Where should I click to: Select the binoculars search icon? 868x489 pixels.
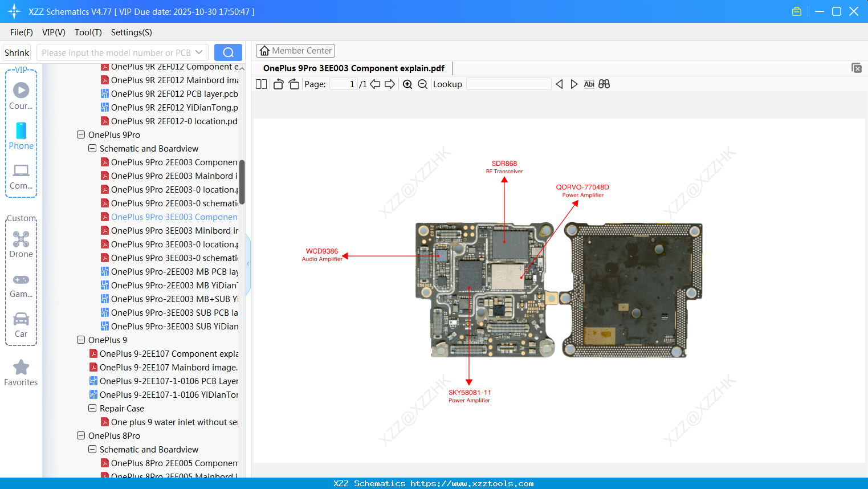click(x=604, y=84)
